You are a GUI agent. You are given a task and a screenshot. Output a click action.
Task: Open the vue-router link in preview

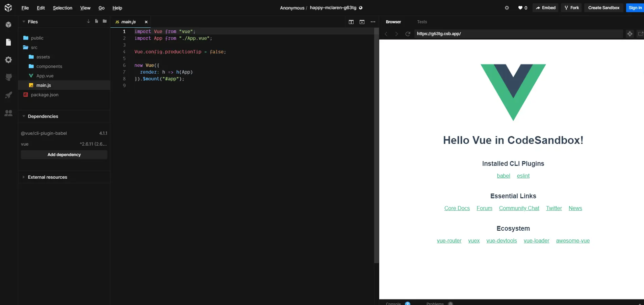tap(449, 241)
